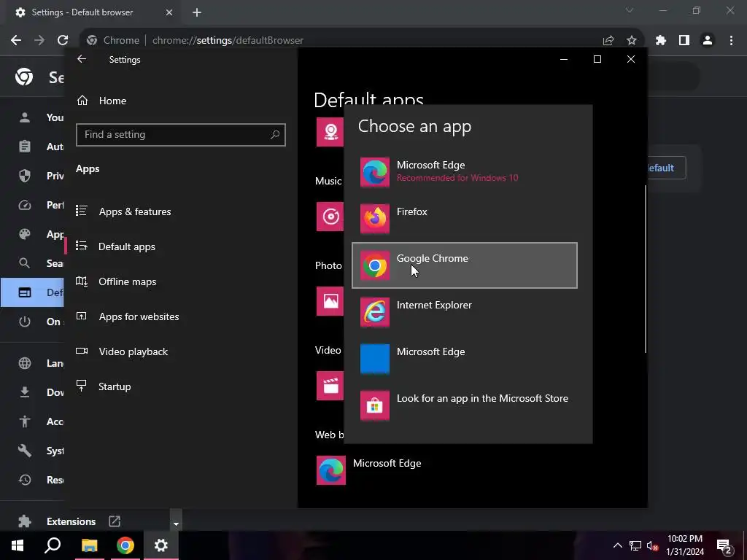Image resolution: width=747 pixels, height=560 pixels.
Task: Open the Photo viewer default app tile
Action: [330, 301]
